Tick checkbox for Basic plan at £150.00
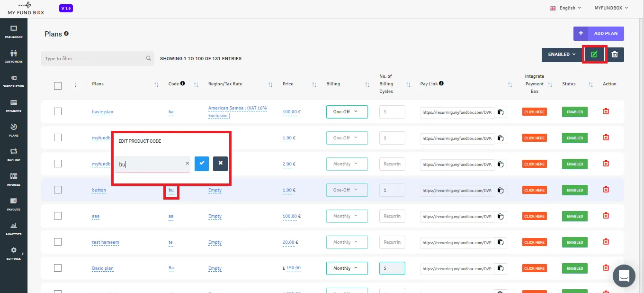644x293 pixels. pos(58,268)
